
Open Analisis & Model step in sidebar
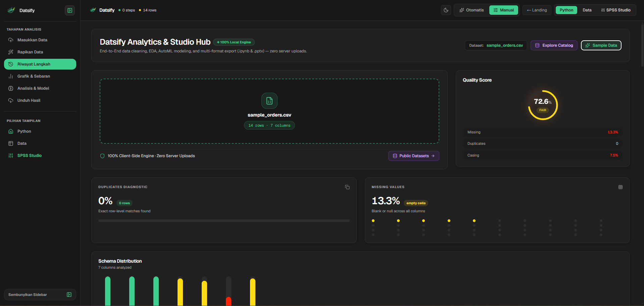coord(40,88)
